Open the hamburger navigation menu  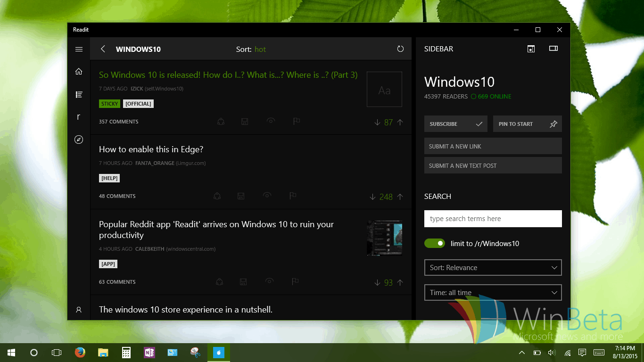pyautogui.click(x=79, y=49)
